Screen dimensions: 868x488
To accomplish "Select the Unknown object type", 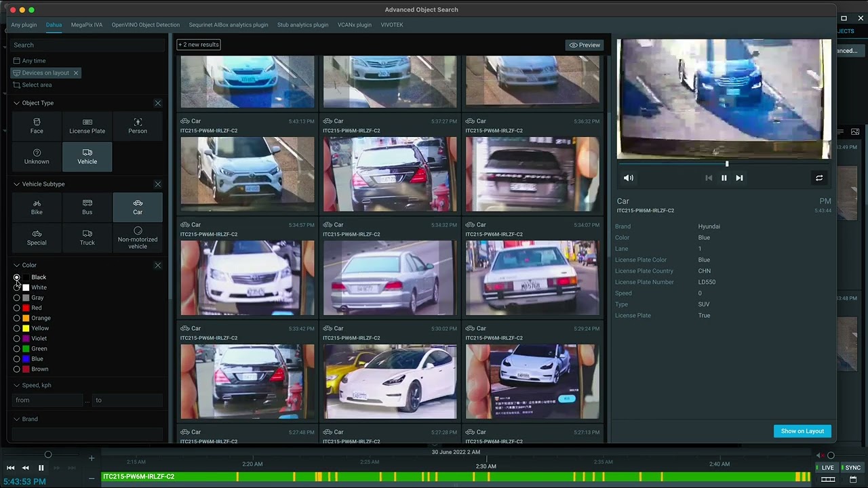I will 37,157.
